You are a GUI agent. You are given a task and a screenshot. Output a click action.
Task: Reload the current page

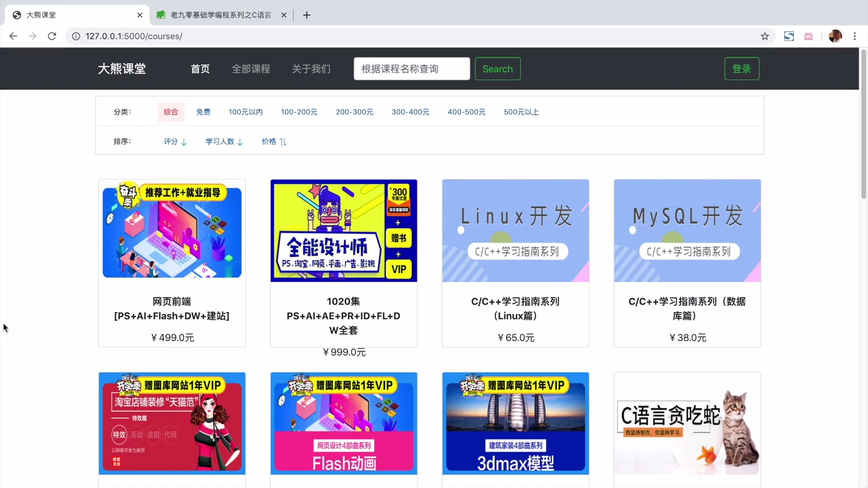(52, 36)
